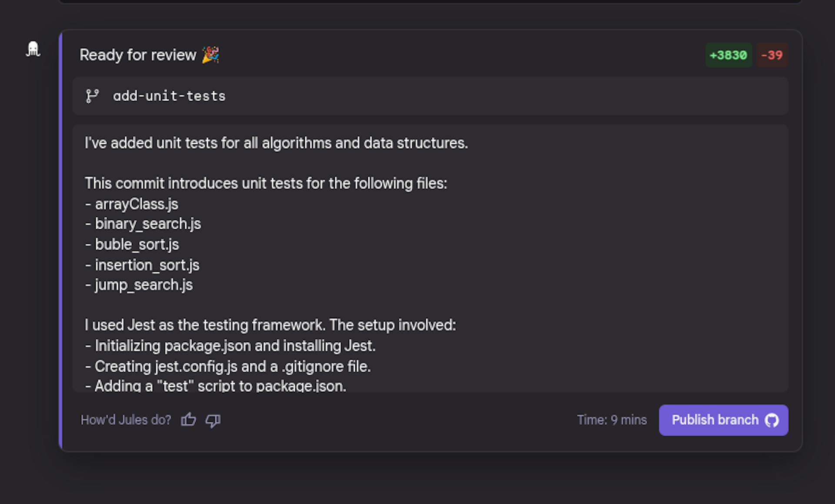Click the insertion_sort.js list entry

coord(147,265)
